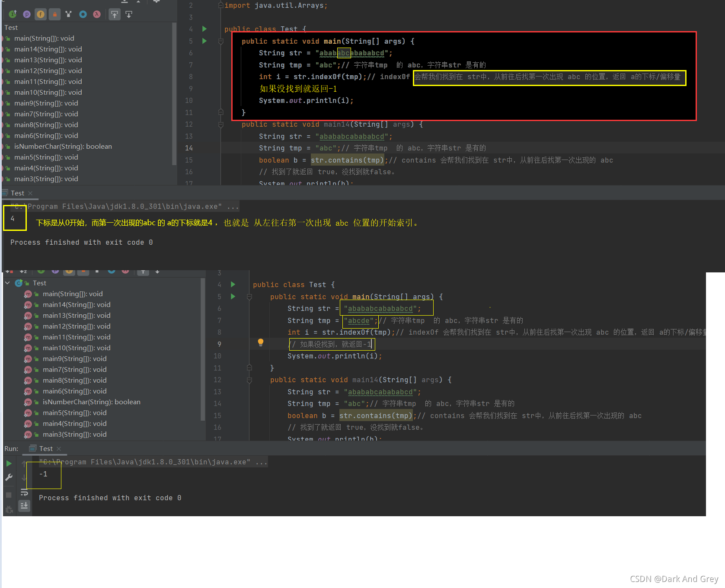
Task: Select main12(String[]): void in upper Structure tree
Action: click(x=48, y=71)
